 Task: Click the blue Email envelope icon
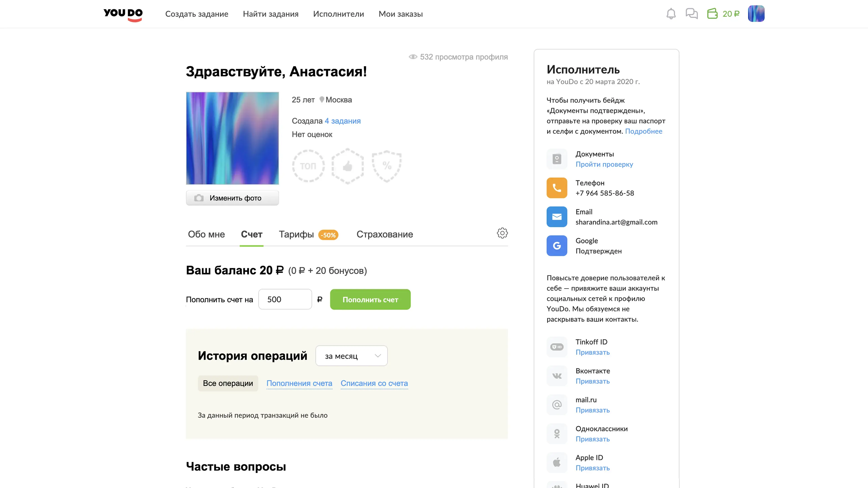point(557,217)
